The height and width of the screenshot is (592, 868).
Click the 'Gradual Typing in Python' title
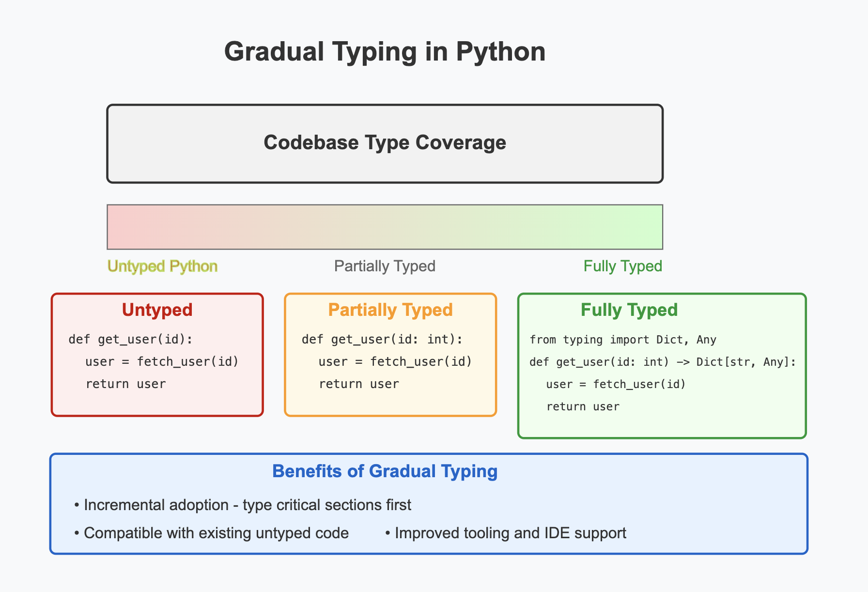pos(385,51)
